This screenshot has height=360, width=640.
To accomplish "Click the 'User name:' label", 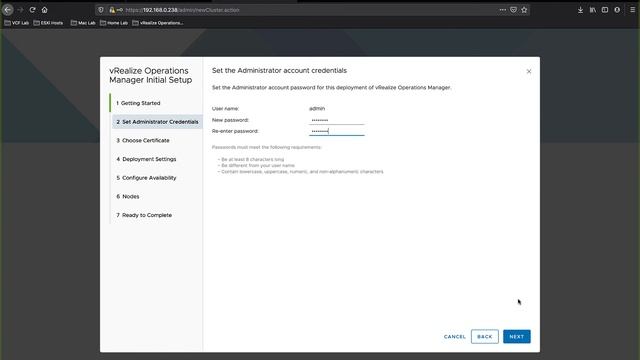I will [x=225, y=109].
